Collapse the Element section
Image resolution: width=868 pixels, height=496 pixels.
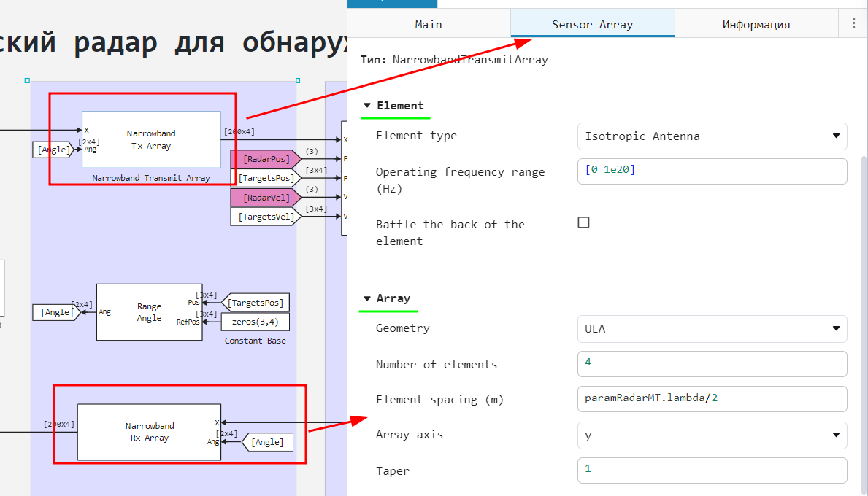point(367,106)
